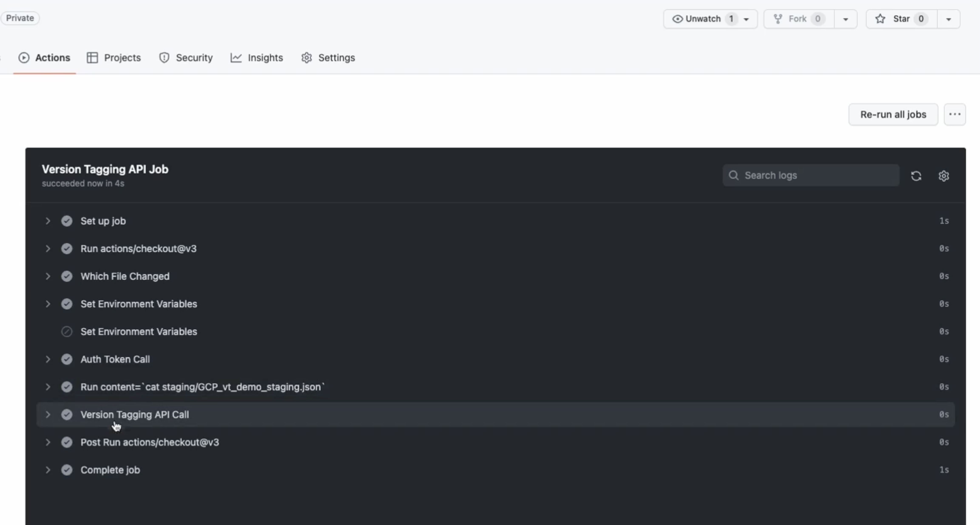Click Re-run all jobs button

click(893, 114)
